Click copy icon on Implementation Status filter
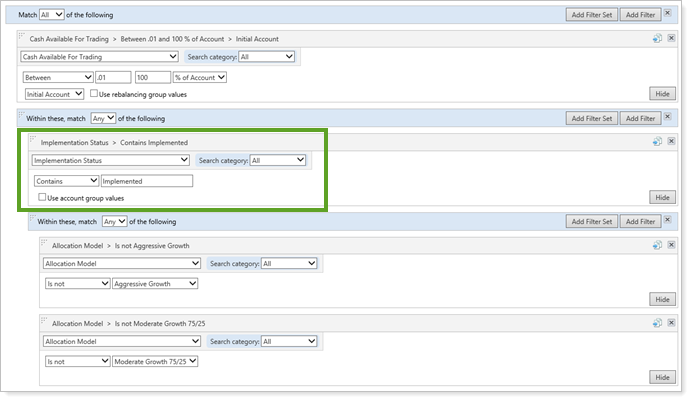 [657, 142]
